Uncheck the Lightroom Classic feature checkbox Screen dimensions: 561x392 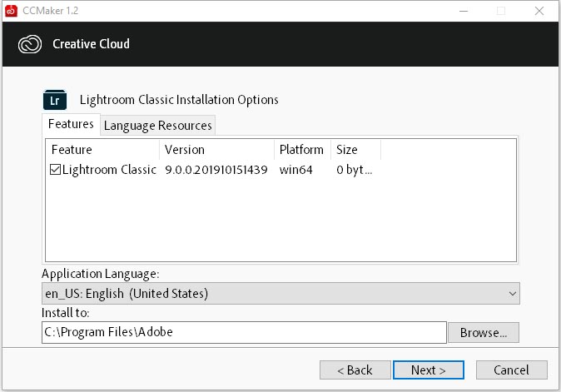click(x=55, y=169)
